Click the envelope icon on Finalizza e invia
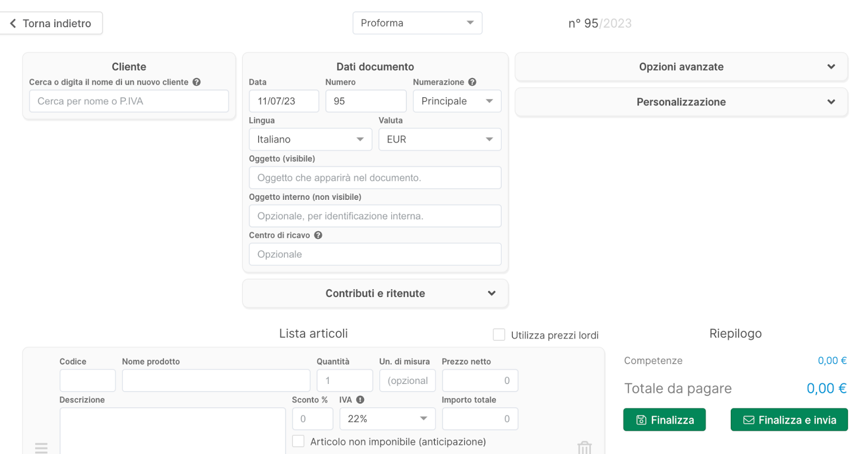868x454 pixels. coord(749,420)
